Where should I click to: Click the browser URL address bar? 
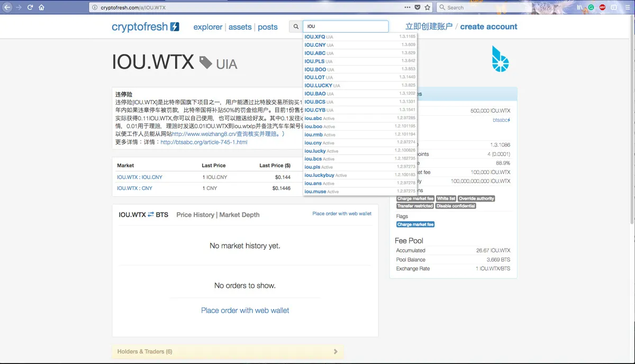pyautogui.click(x=246, y=7)
